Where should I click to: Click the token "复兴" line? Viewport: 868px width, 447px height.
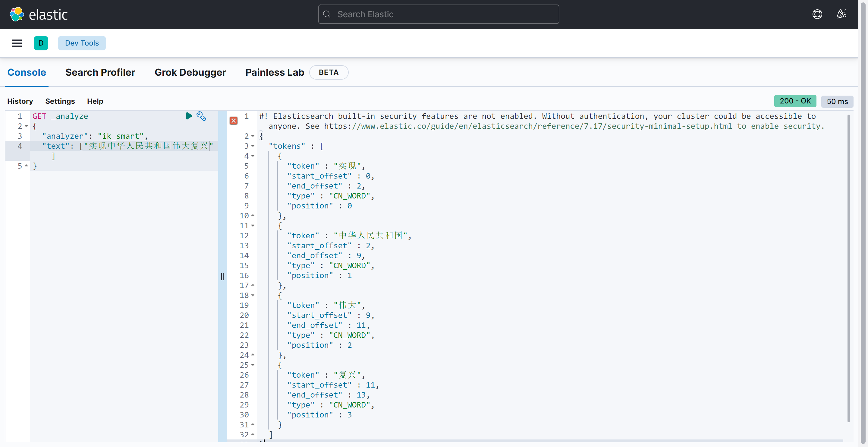click(x=326, y=375)
